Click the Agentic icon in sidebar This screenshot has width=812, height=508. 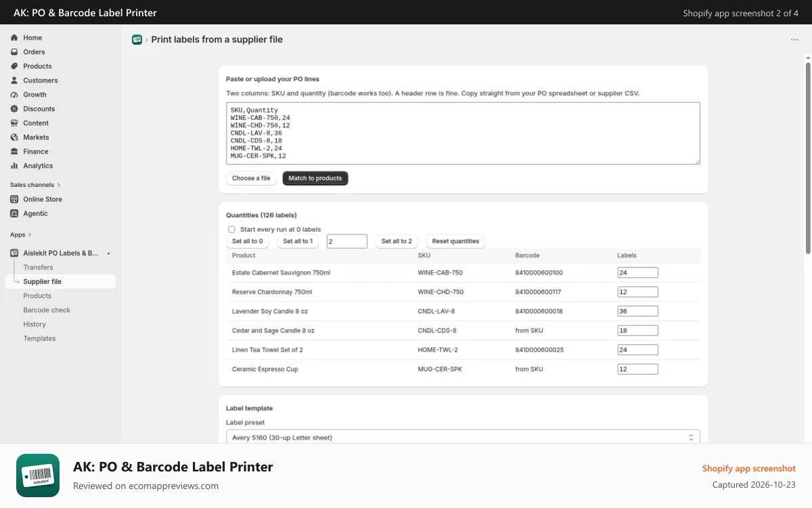pos(14,213)
